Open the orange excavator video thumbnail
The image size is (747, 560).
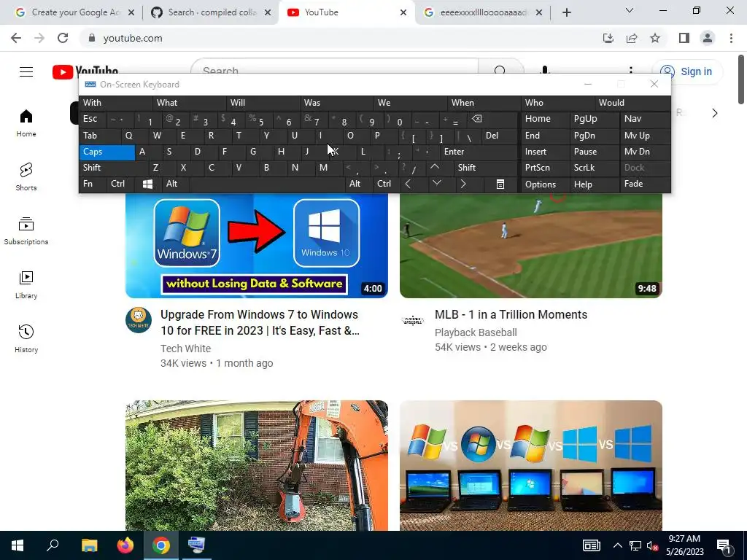pyautogui.click(x=257, y=465)
